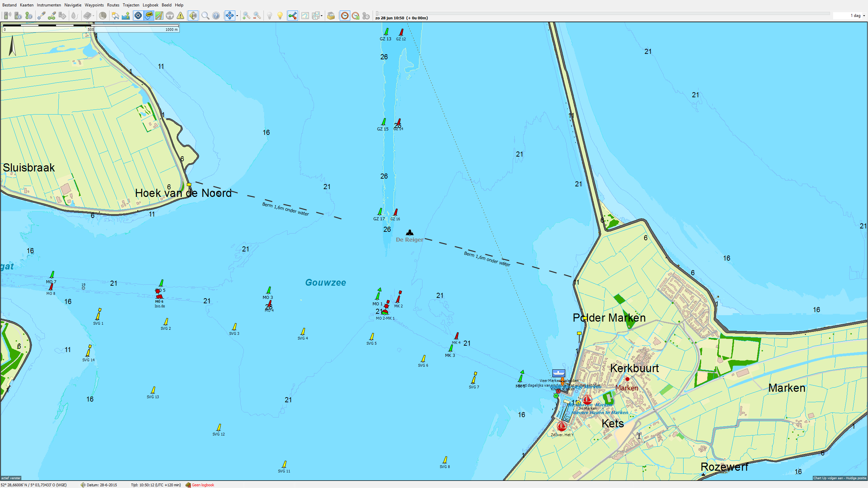
Task: Open the Help menu
Action: pyautogui.click(x=179, y=5)
